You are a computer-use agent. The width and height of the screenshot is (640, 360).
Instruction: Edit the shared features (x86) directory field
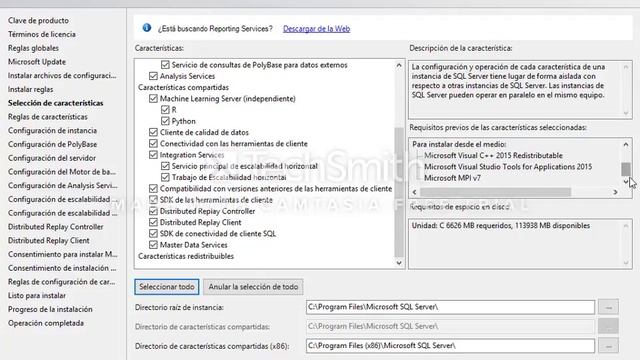450,346
